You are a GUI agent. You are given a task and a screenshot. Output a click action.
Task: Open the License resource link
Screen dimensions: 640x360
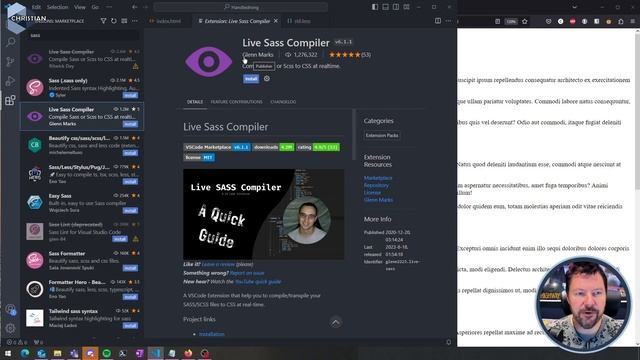coord(372,193)
